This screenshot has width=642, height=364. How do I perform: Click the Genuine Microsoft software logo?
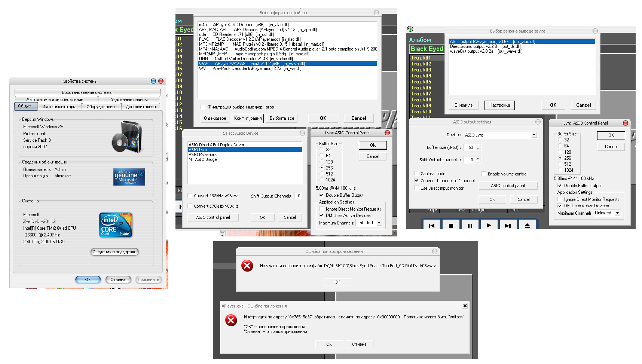(x=129, y=177)
